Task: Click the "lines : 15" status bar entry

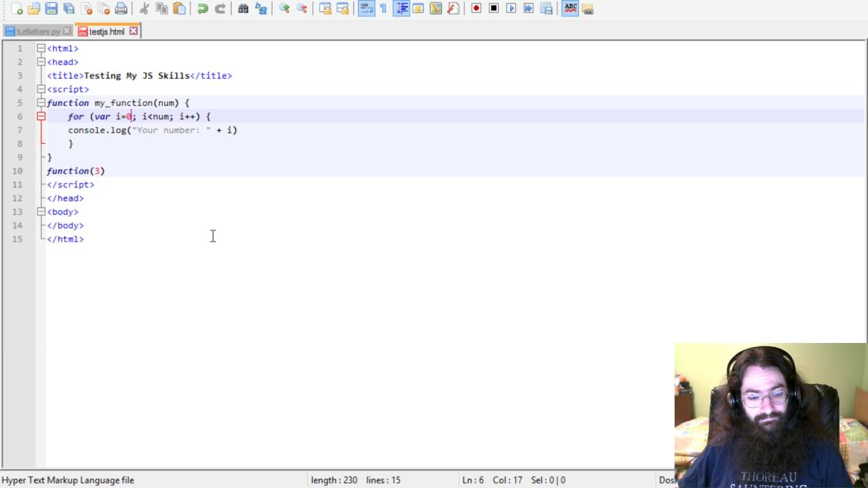Action: tap(383, 480)
